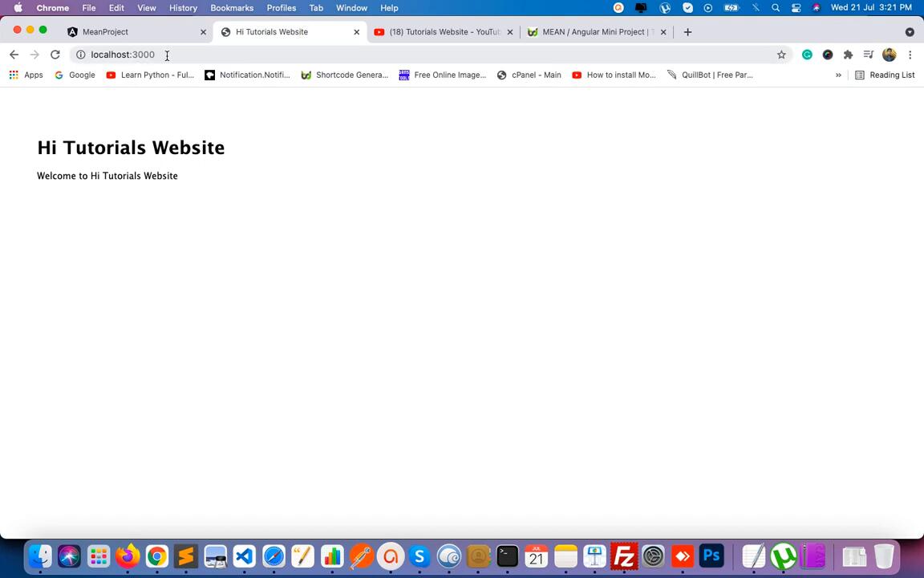Open new tab with plus button
Viewport: 924px width, 578px height.
[x=687, y=32]
